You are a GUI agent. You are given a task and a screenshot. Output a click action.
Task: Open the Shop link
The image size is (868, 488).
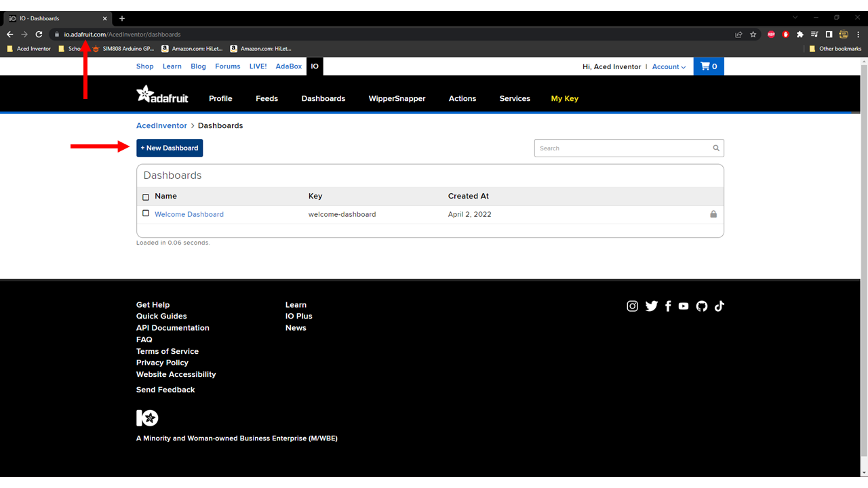point(145,66)
